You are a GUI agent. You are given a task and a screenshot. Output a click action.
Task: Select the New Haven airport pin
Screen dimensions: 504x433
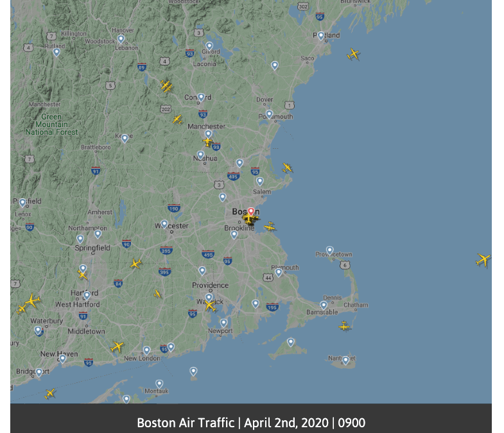[x=63, y=359]
